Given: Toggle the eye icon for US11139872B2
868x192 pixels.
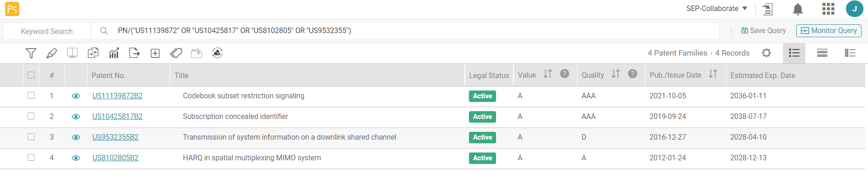Looking at the screenshot, I should (76, 96).
